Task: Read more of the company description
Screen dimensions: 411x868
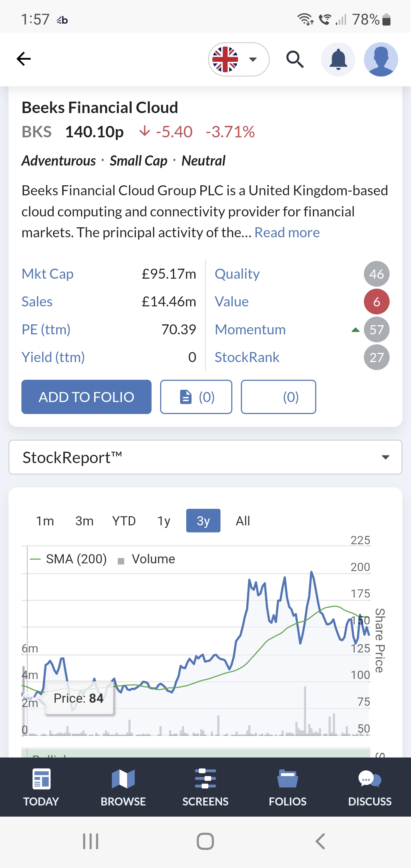Action: tap(287, 232)
